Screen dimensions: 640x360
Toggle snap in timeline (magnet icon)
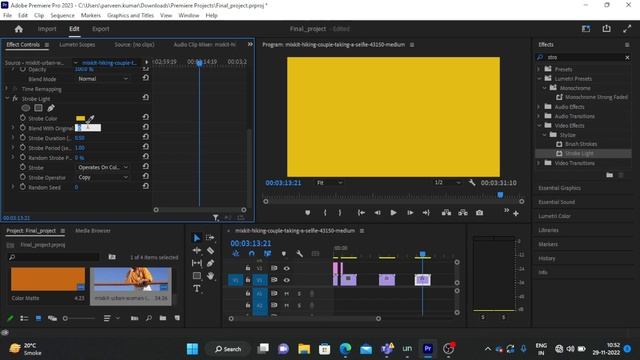pos(251,254)
